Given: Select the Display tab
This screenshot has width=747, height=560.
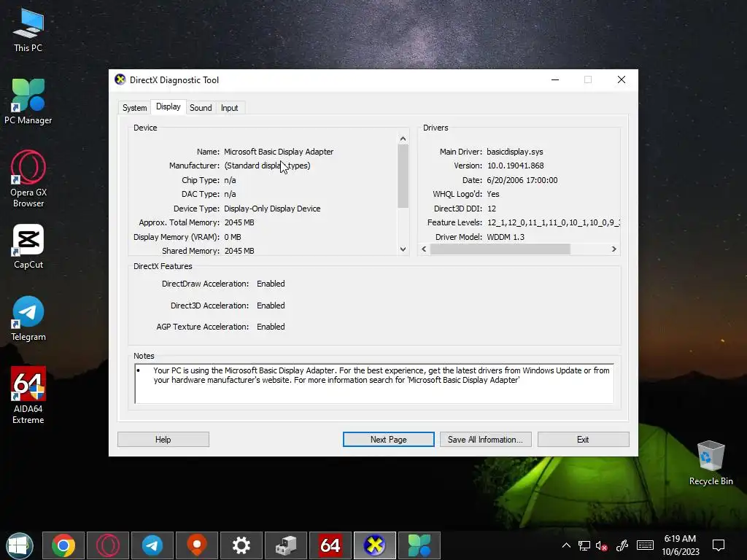Looking at the screenshot, I should [x=169, y=106].
